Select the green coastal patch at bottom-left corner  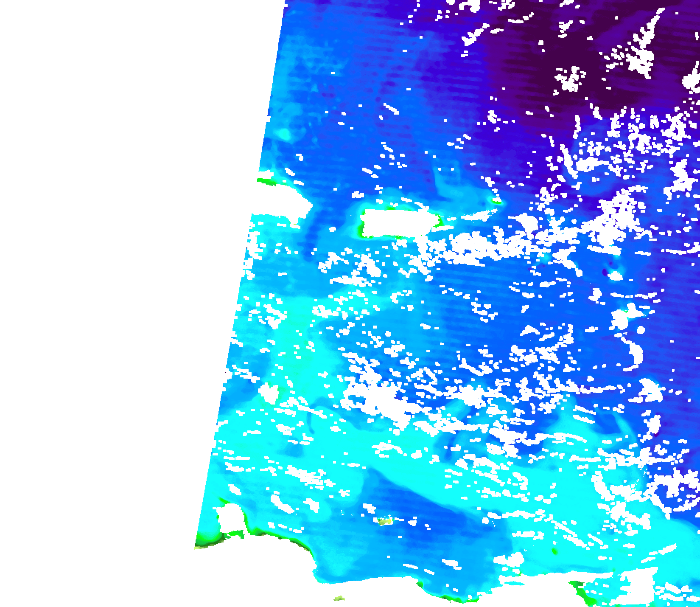(208, 539)
